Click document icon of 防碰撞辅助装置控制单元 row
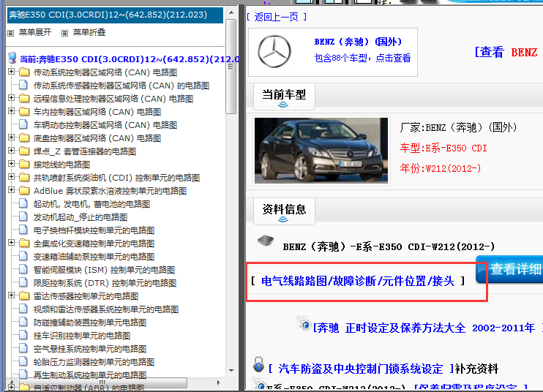The width and height of the screenshot is (543, 392). click(x=23, y=322)
